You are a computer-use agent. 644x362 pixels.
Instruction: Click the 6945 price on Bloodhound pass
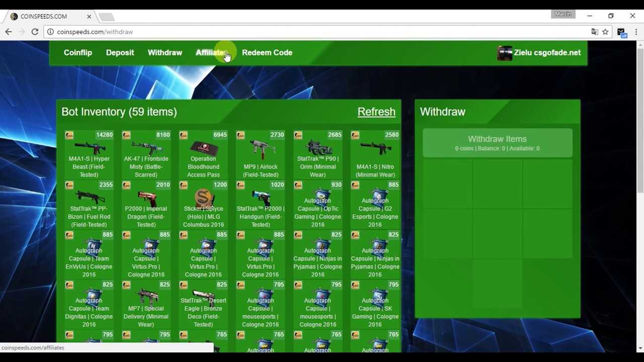[x=220, y=135]
